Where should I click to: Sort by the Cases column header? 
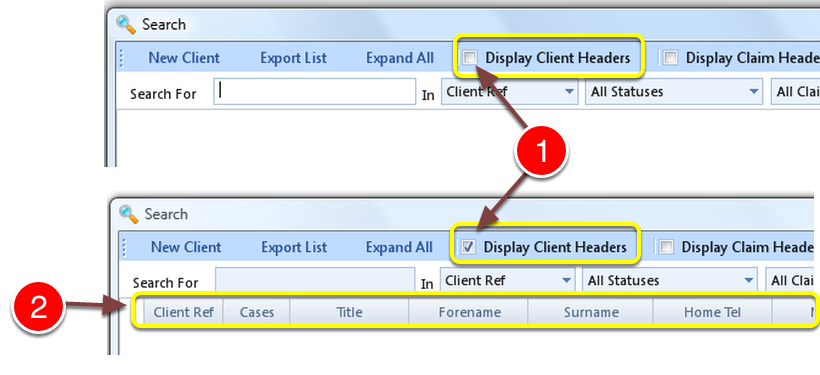point(257,312)
